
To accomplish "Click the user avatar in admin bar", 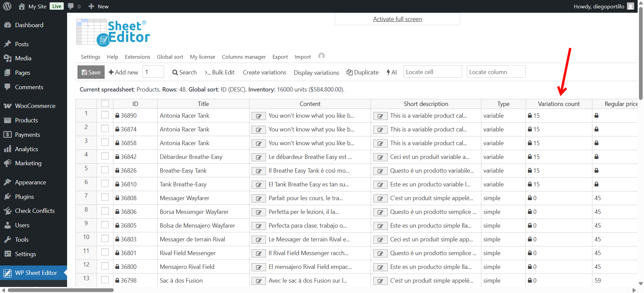I will click(631, 6).
